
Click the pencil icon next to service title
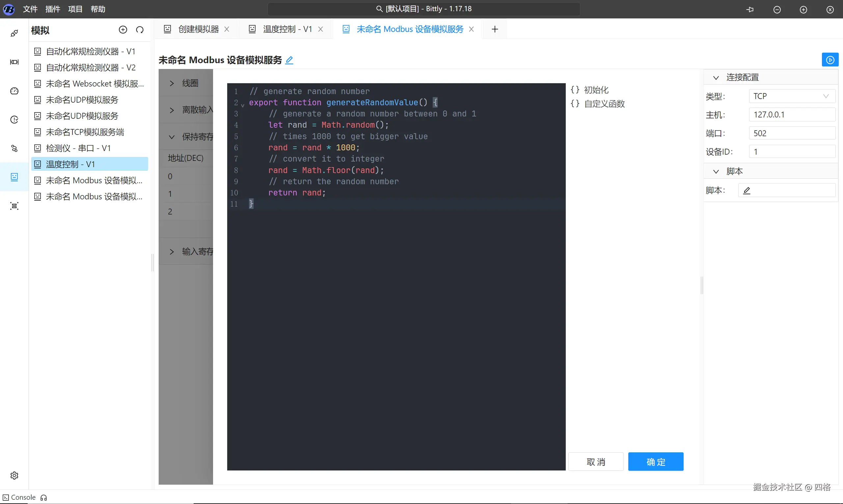click(x=289, y=60)
